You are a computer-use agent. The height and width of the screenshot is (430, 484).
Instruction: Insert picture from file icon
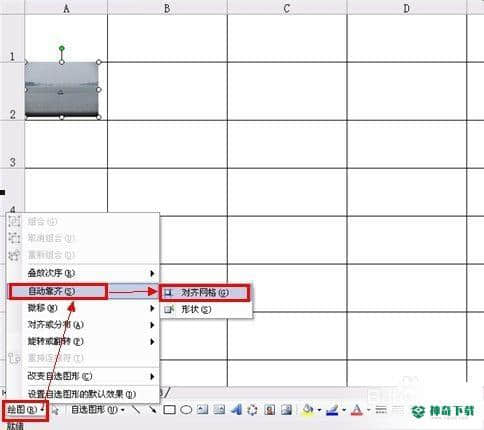tap(286, 410)
